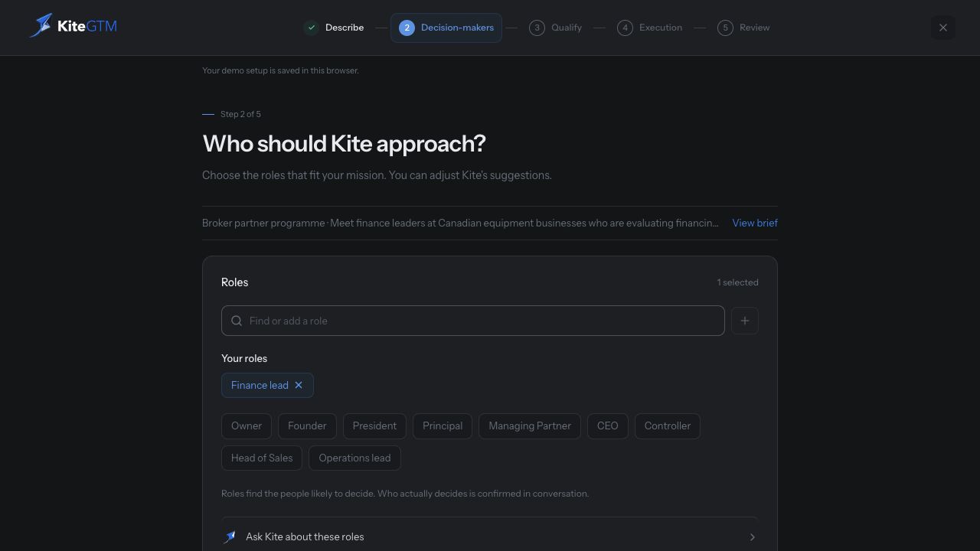Click the '1 selected' counter text
Screen dimensions: 980x551
pos(738,282)
